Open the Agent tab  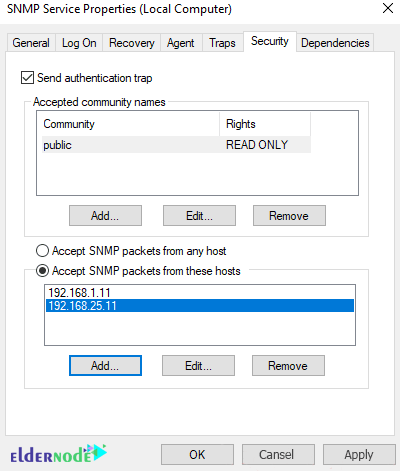181,43
